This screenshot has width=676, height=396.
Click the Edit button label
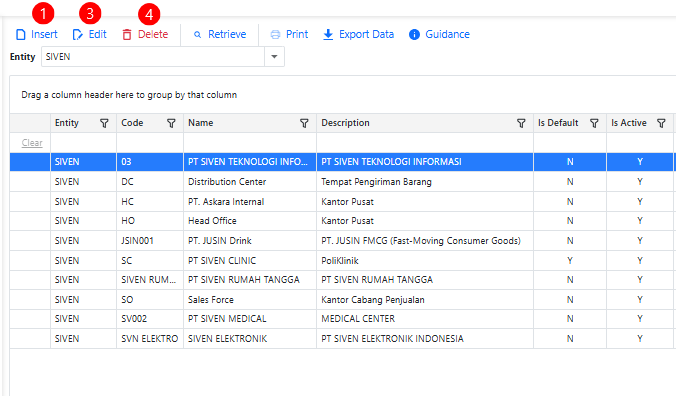click(x=98, y=34)
